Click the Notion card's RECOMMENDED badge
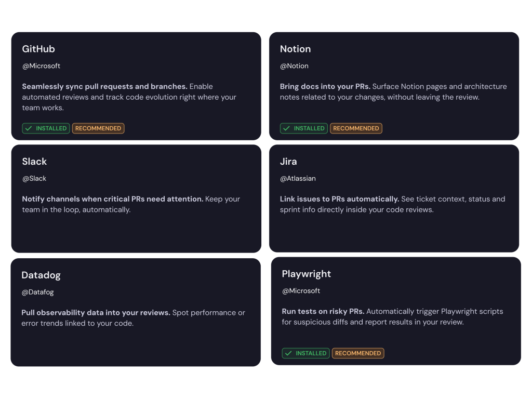532x399 pixels. click(x=356, y=128)
